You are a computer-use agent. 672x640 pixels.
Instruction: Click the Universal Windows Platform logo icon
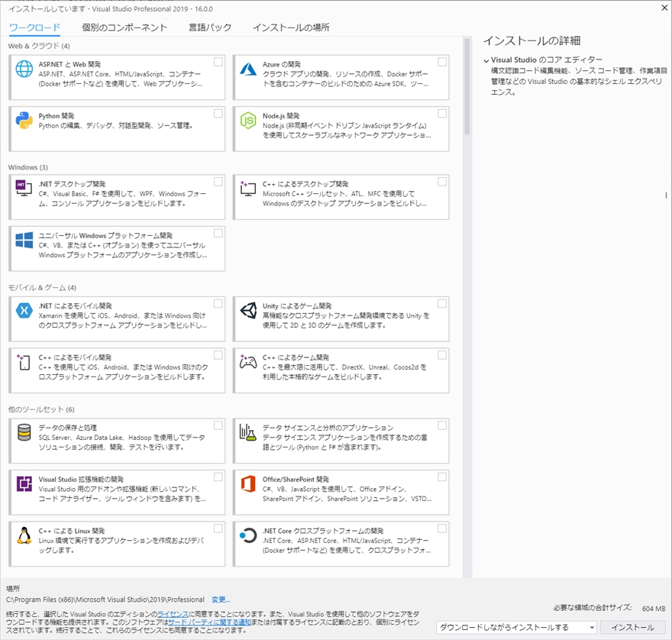pos(24,240)
